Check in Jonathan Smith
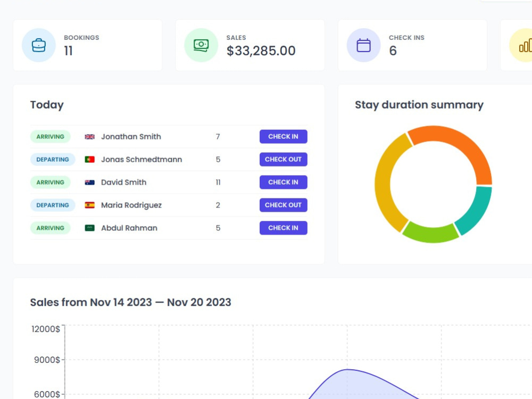532x399 pixels. (284, 136)
